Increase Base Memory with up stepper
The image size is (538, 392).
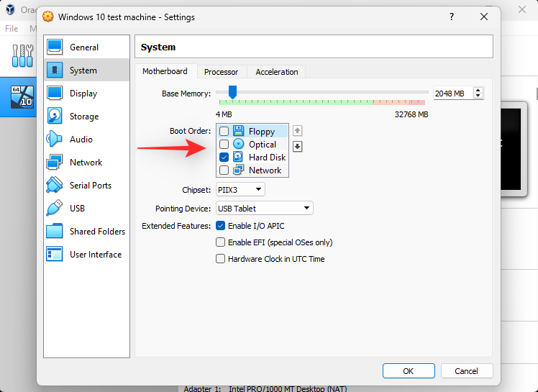coord(478,91)
